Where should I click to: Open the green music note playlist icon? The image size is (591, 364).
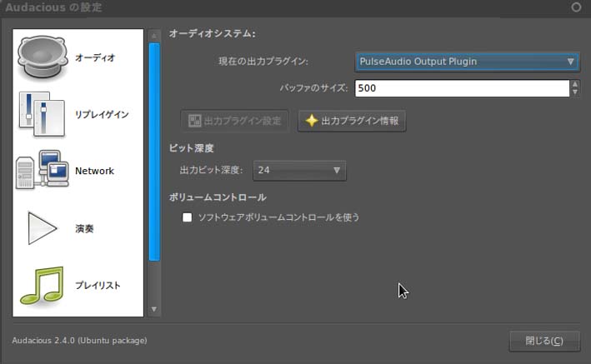43,285
